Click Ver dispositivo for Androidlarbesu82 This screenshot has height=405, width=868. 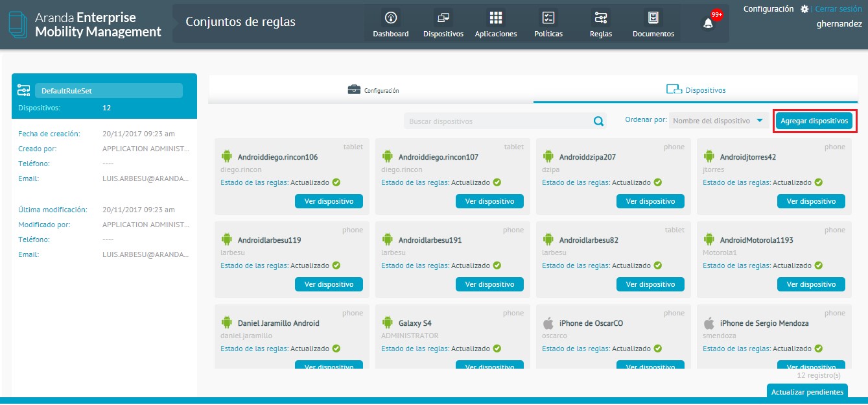650,284
